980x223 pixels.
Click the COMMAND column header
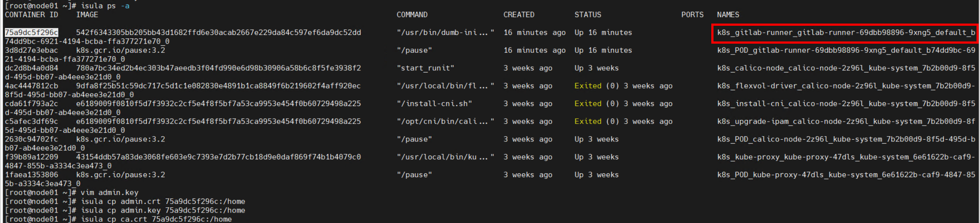412,15
